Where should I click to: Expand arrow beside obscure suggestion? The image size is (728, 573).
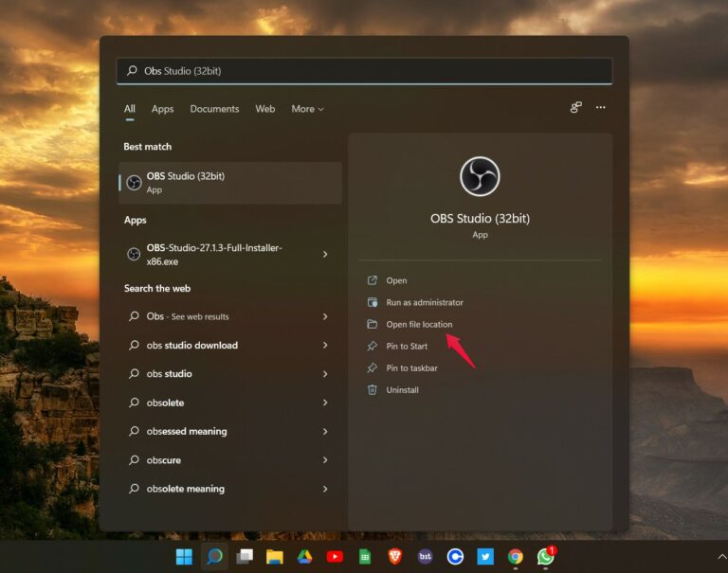click(x=325, y=459)
